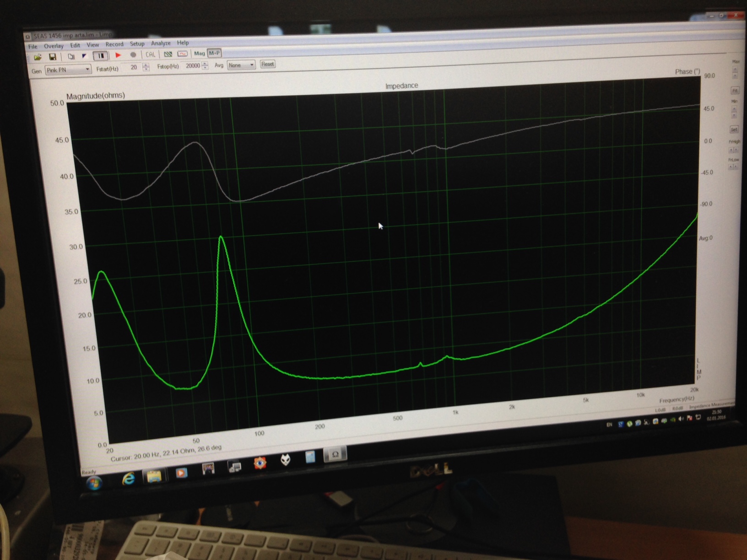The width and height of the screenshot is (747, 560).
Task: Click the FrLow left arrow
Action: coord(731,167)
